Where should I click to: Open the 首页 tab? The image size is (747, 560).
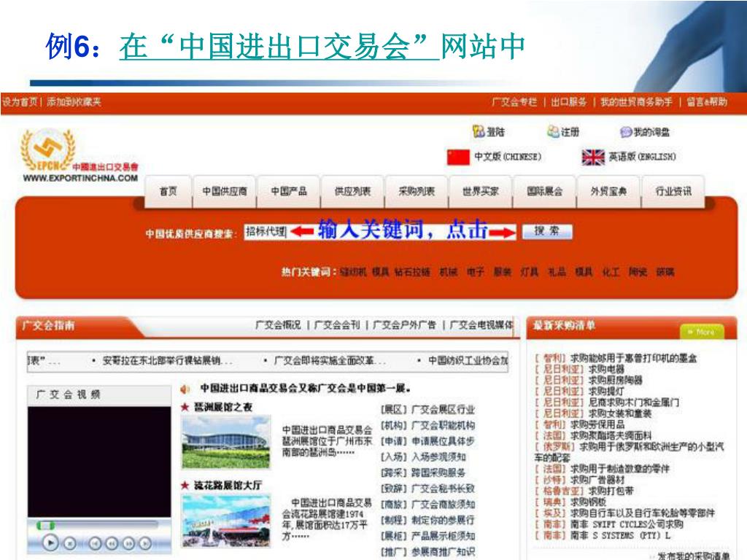click(168, 192)
